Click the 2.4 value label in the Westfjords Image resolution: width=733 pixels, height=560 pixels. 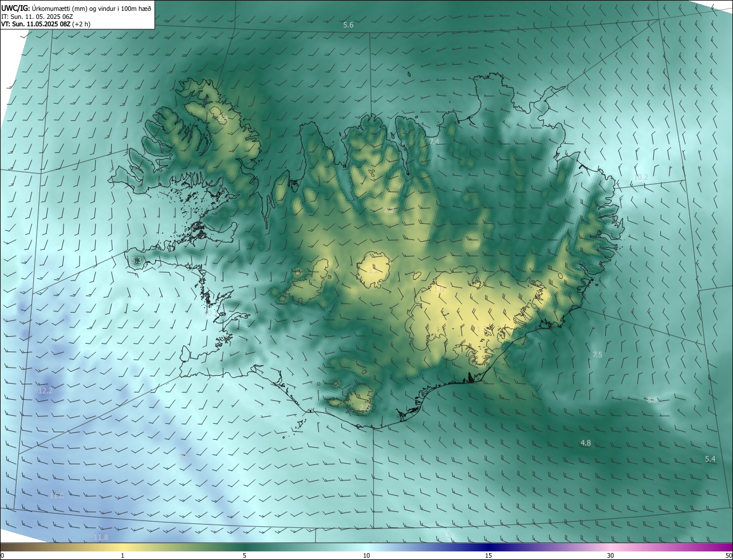coord(222,118)
